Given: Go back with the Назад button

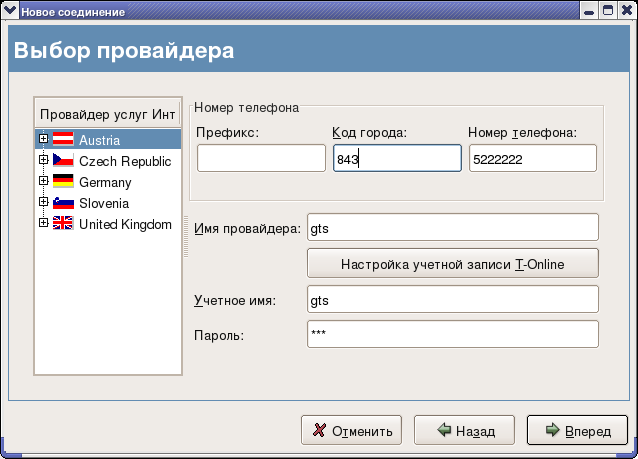Looking at the screenshot, I should pyautogui.click(x=464, y=430).
